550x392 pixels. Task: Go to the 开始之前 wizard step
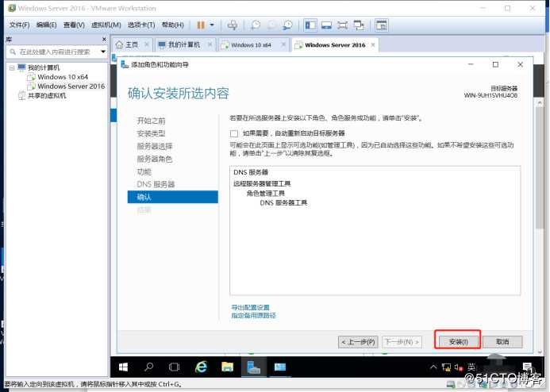pyautogui.click(x=151, y=121)
